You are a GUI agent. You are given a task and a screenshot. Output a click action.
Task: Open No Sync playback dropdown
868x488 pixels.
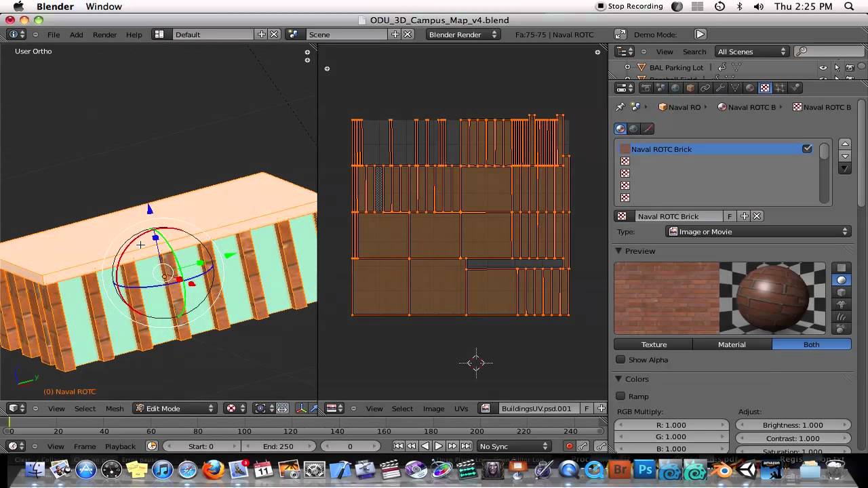pyautogui.click(x=514, y=446)
